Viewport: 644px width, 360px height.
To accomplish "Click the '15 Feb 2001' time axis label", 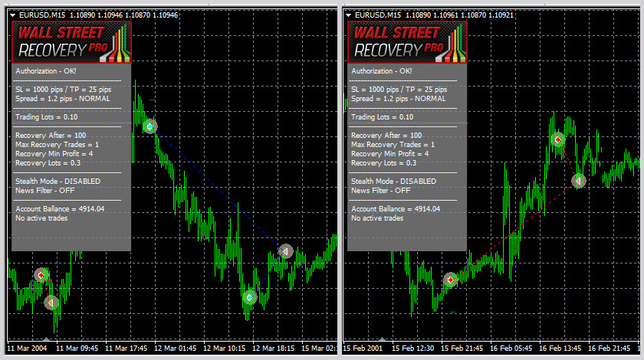I will pyautogui.click(x=363, y=349).
